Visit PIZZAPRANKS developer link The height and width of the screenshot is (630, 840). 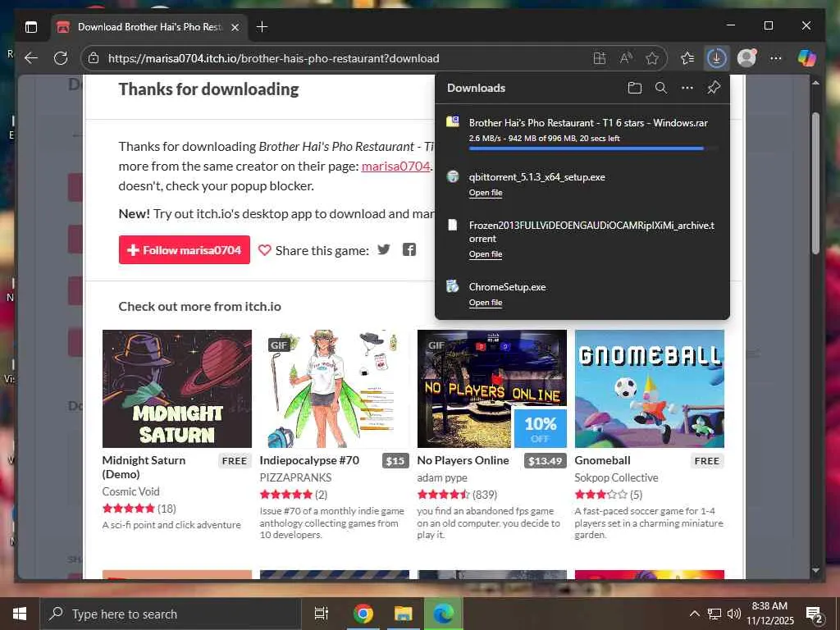click(295, 477)
